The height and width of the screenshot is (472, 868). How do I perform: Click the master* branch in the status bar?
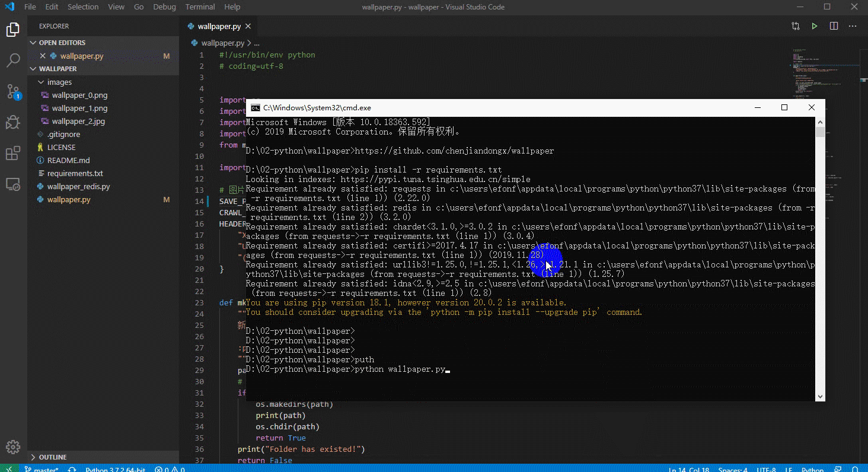coord(42,470)
